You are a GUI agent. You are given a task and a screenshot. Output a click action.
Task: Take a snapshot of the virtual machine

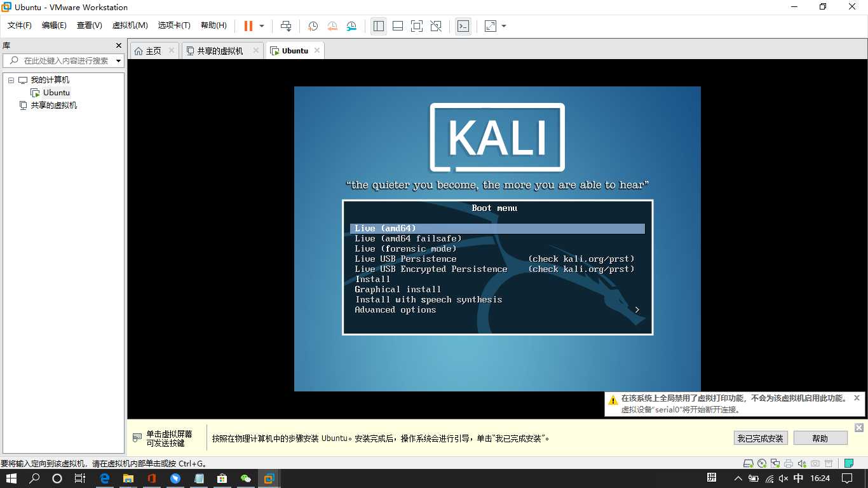(313, 26)
